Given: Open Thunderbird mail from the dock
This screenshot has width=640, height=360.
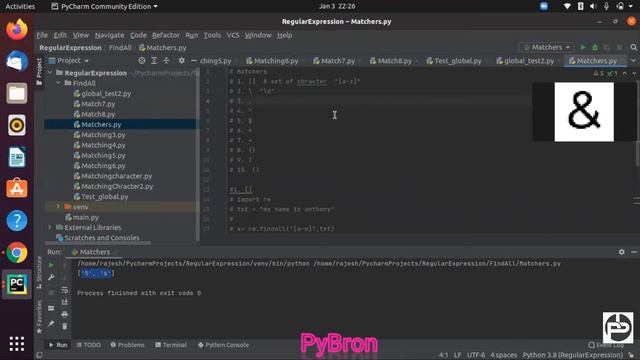Looking at the screenshot, I should click(17, 61).
